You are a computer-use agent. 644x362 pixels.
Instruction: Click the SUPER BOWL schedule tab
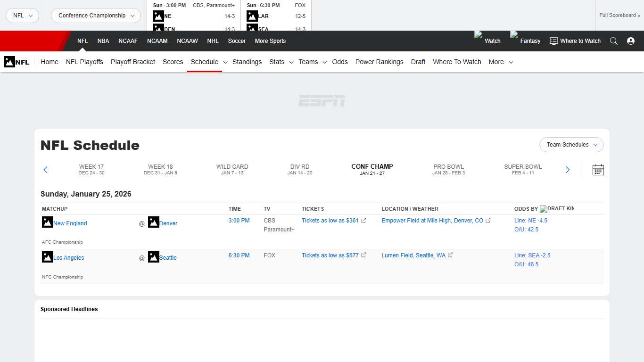(523, 170)
